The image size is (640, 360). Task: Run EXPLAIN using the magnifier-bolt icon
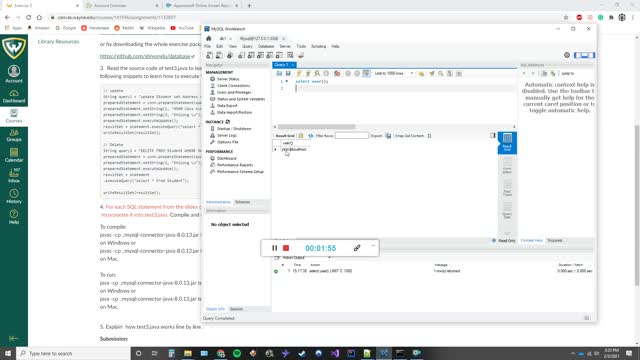pos(317,73)
